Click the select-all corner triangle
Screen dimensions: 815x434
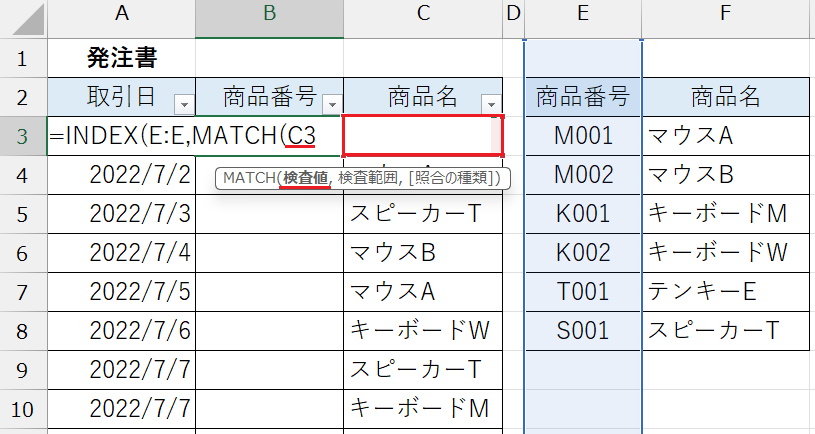28,19
